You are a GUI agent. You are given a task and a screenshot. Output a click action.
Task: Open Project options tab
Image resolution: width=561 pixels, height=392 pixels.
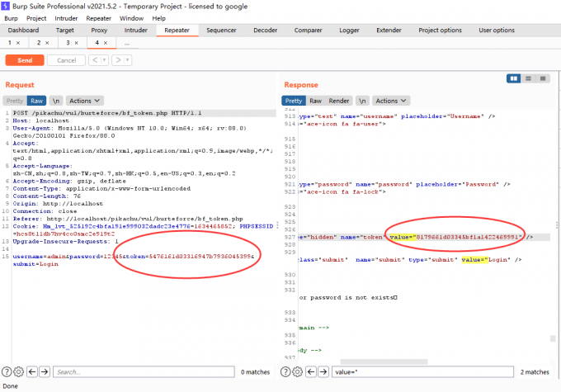(x=440, y=31)
